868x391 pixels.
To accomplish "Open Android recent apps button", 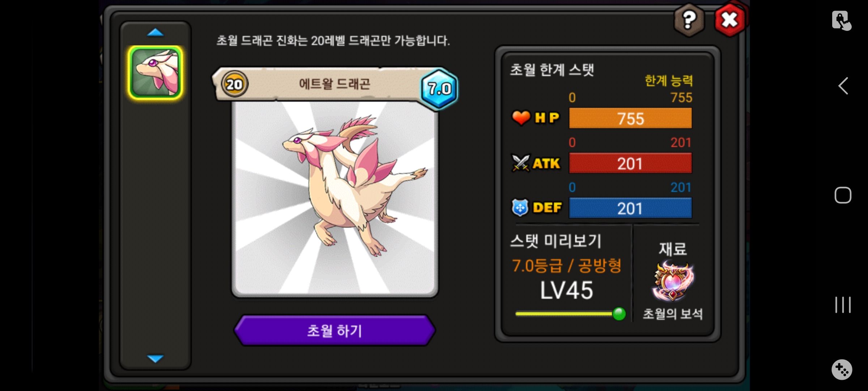I will click(843, 305).
